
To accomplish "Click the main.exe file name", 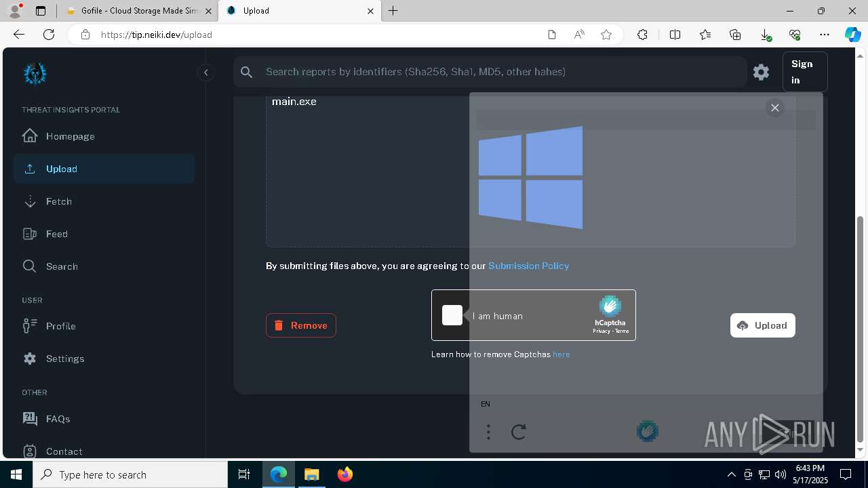I will 294,102.
